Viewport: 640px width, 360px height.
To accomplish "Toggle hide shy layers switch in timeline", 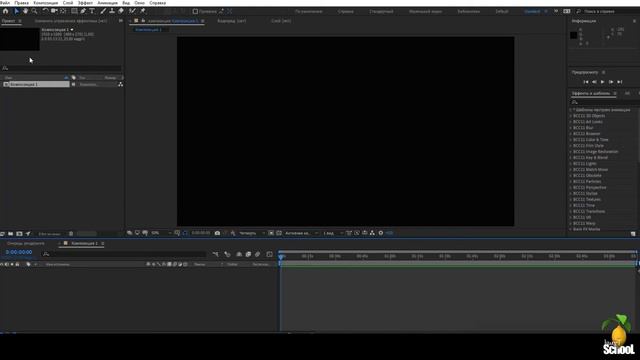I will click(239, 254).
